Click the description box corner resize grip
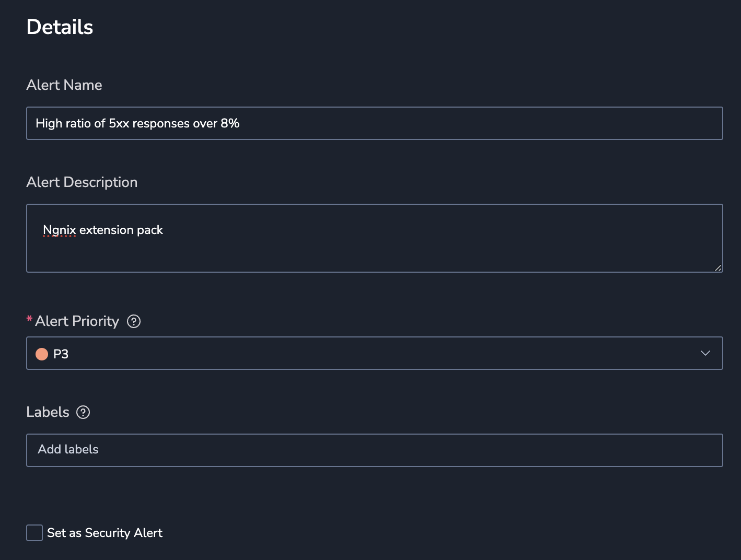 click(718, 267)
